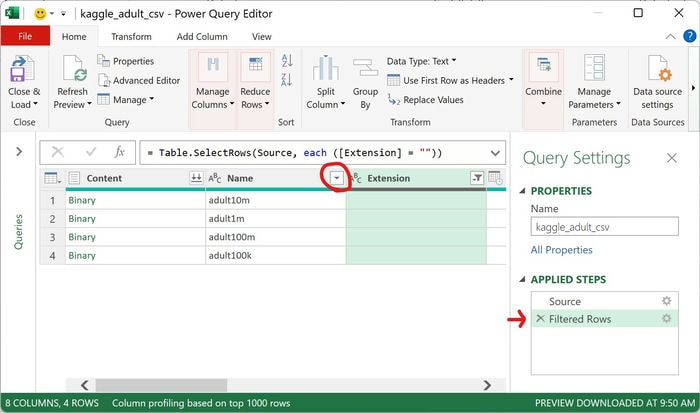Image resolution: width=700 pixels, height=413 pixels.
Task: Expand the Queries pane
Action: click(x=19, y=152)
